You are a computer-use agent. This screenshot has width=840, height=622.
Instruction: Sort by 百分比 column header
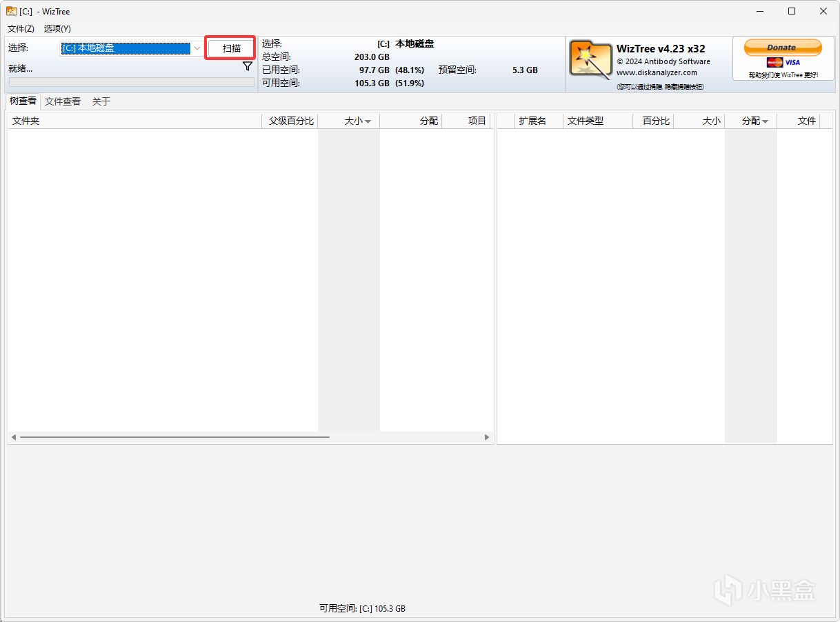pyautogui.click(x=653, y=121)
